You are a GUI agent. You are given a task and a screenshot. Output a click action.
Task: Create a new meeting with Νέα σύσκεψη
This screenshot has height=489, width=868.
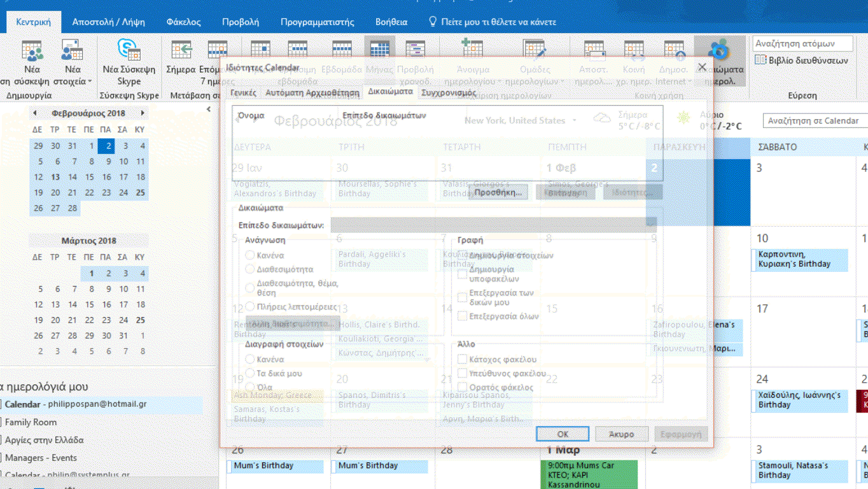coord(32,62)
